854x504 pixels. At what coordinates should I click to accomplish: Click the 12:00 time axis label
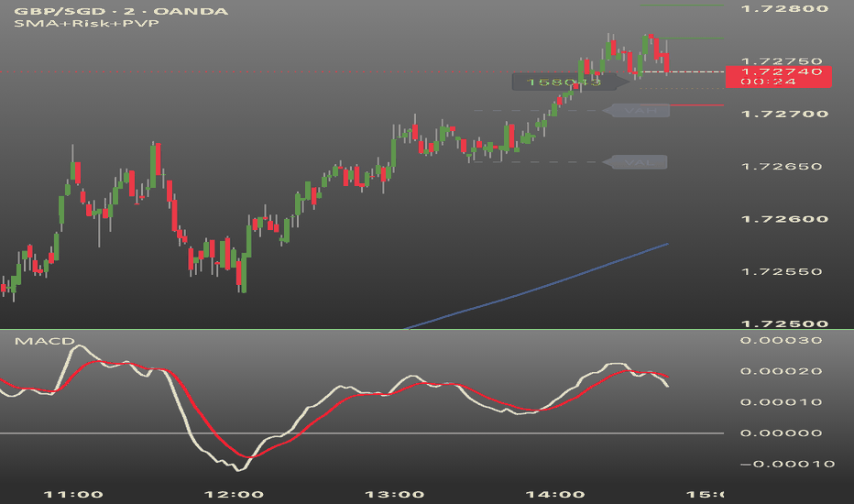click(234, 495)
